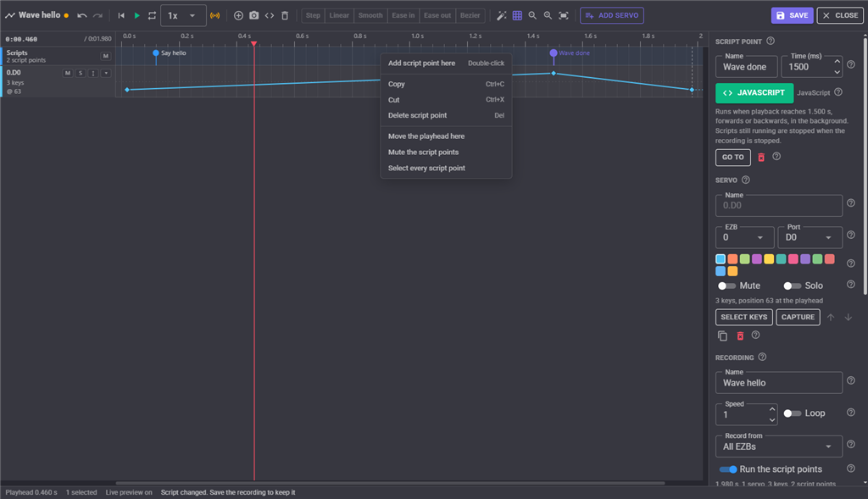Toggle loop playback icon in toolbar
The height and width of the screenshot is (499, 868).
point(153,15)
